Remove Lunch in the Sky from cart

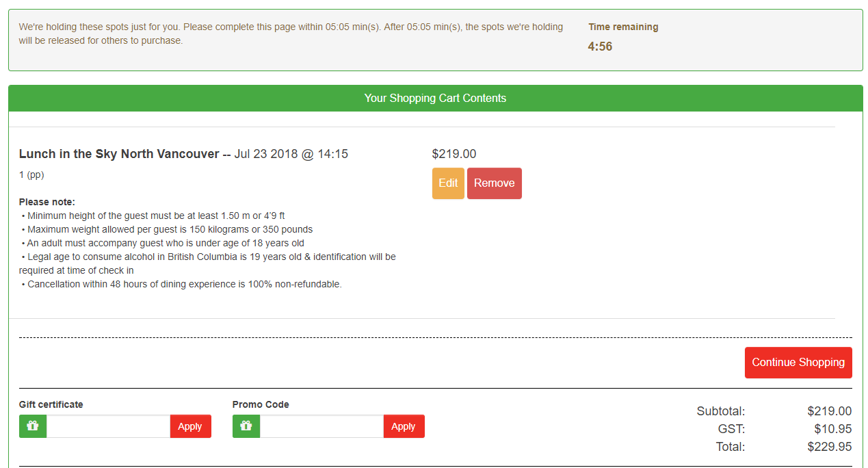tap(495, 183)
